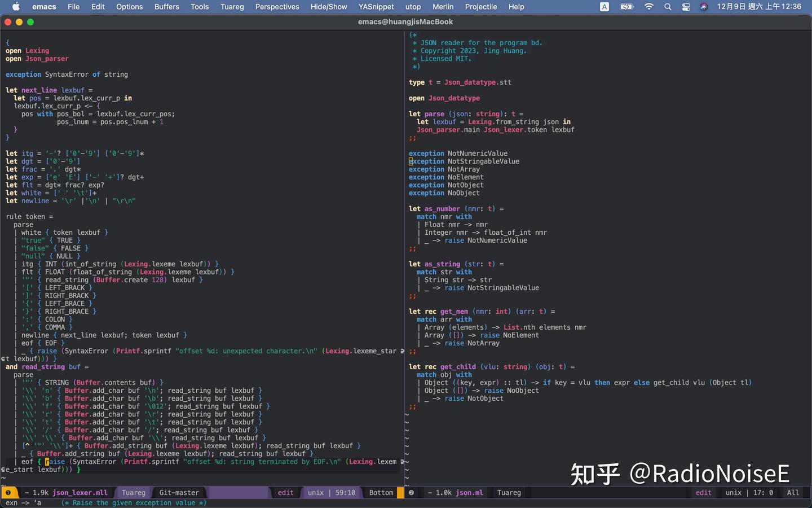
Task: Click the Tuareg mode name in json.ml mode line
Action: [x=509, y=493]
